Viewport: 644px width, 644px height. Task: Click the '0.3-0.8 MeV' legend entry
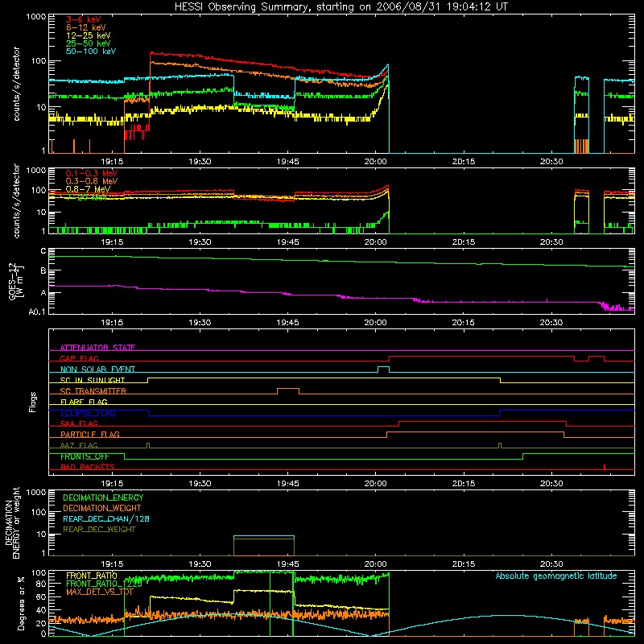coord(92,181)
